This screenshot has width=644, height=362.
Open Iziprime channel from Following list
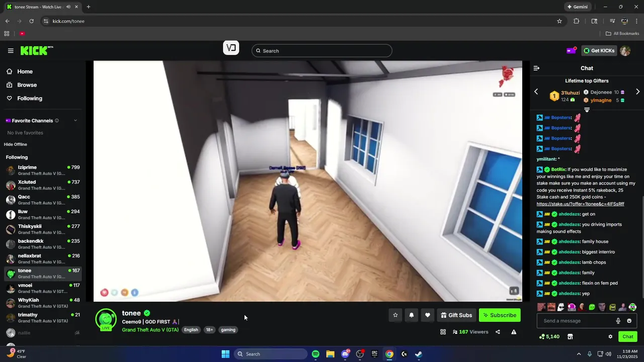43,170
